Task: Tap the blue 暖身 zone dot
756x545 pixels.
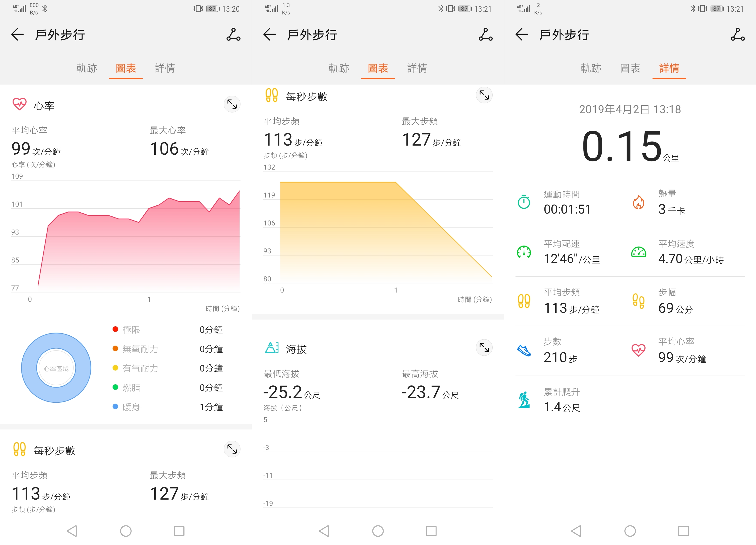Action: [x=115, y=407]
